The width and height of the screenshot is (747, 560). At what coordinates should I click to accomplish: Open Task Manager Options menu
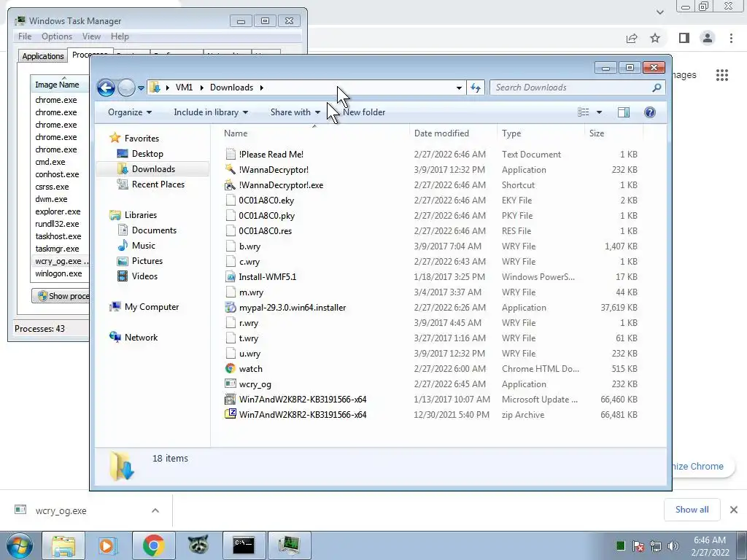[x=57, y=36]
